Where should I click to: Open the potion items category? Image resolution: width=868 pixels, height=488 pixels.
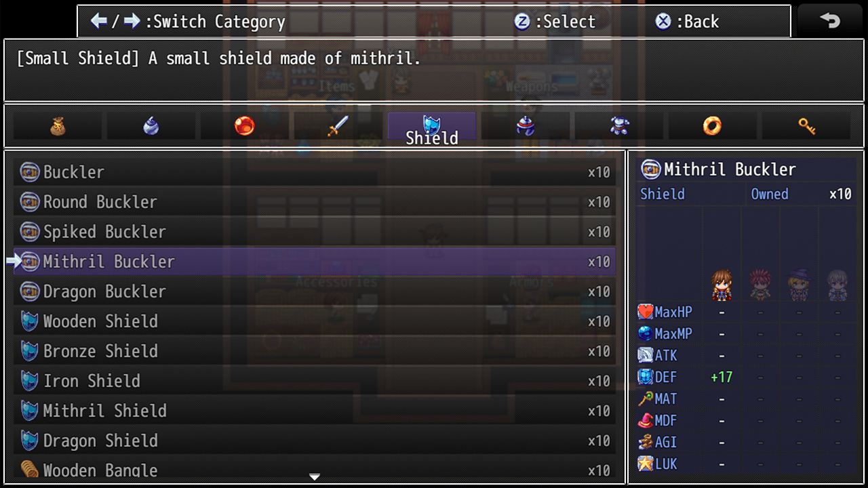151,126
